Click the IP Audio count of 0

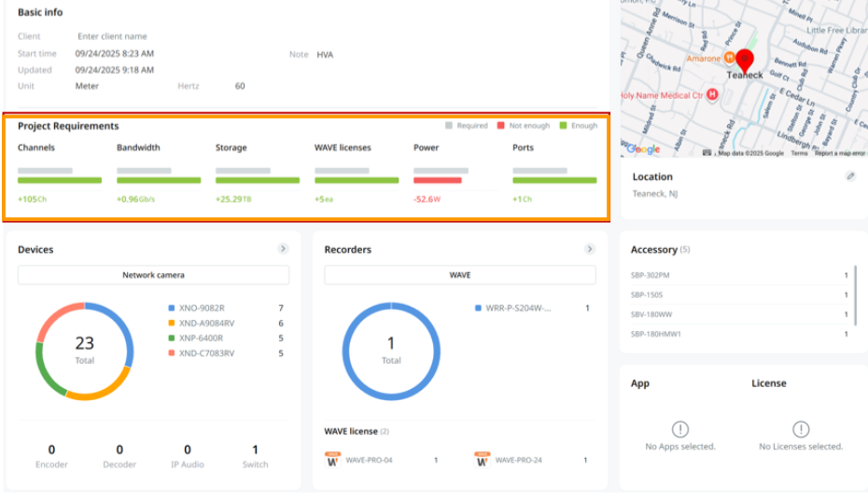(x=187, y=450)
